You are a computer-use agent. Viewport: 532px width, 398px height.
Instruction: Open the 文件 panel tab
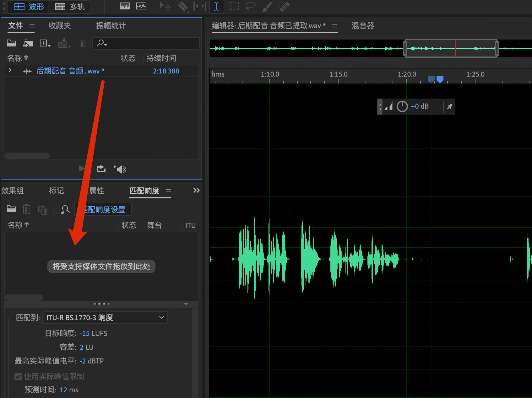pyautogui.click(x=16, y=26)
